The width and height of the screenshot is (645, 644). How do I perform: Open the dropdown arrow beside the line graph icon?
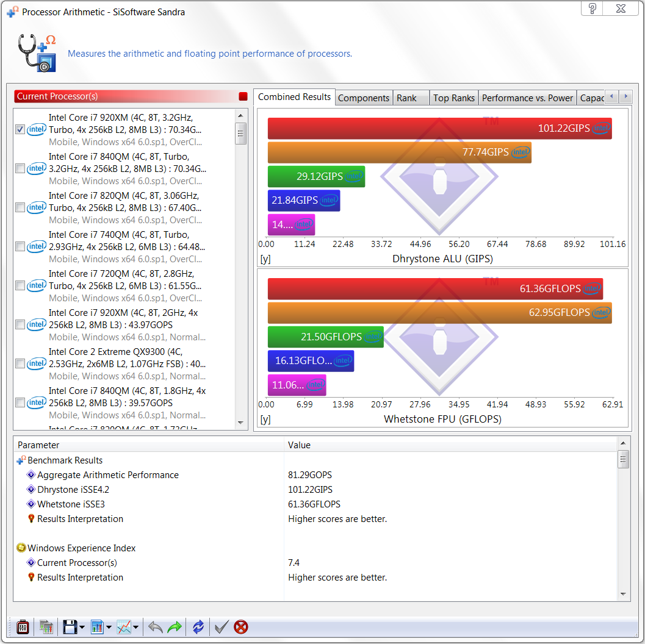click(135, 627)
